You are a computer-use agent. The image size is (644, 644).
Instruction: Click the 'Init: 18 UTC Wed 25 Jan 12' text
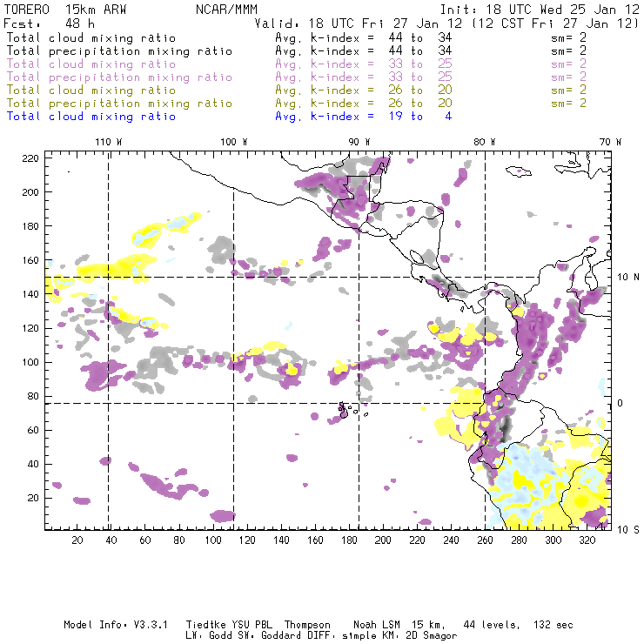point(540,10)
